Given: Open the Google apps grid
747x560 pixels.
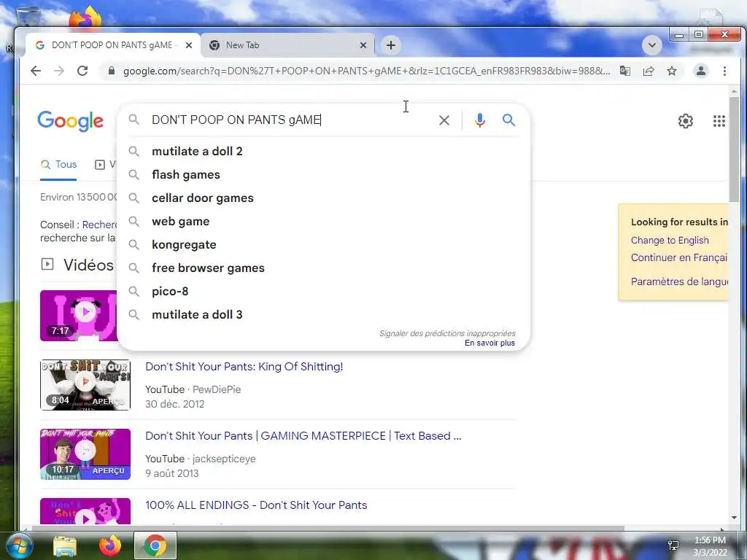Looking at the screenshot, I should click(719, 121).
